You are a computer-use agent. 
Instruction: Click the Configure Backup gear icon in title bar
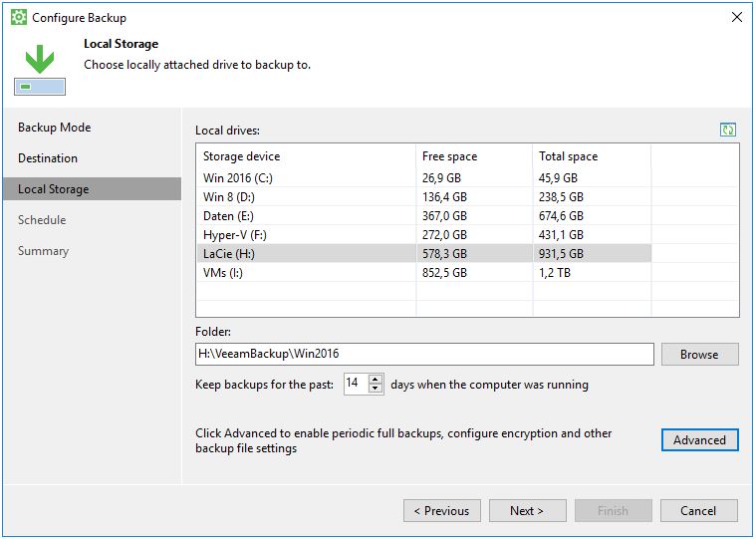coord(19,17)
